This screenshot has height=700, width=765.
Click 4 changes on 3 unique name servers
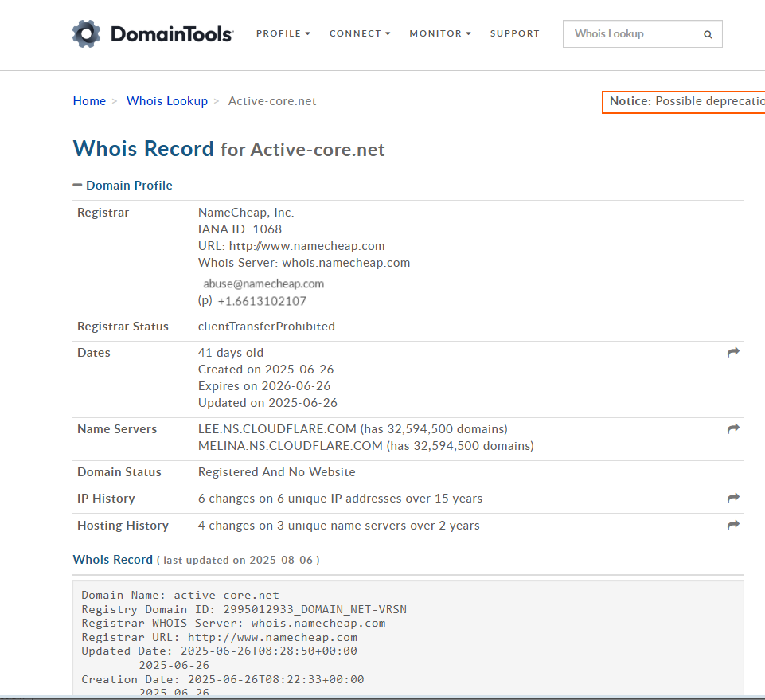point(338,526)
